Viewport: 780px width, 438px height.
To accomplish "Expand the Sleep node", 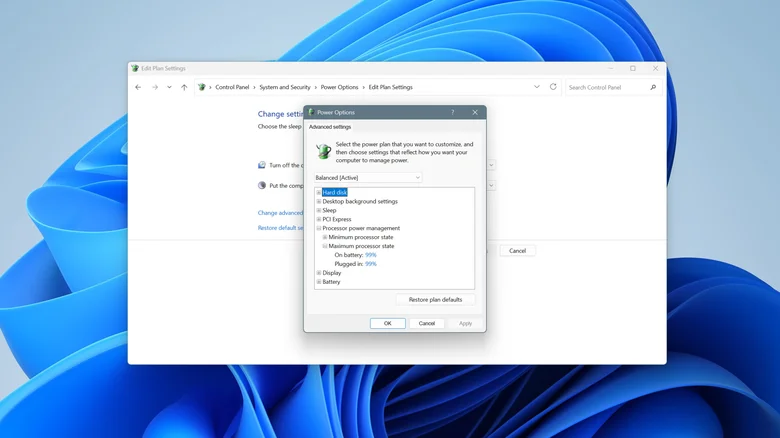I will (x=319, y=211).
